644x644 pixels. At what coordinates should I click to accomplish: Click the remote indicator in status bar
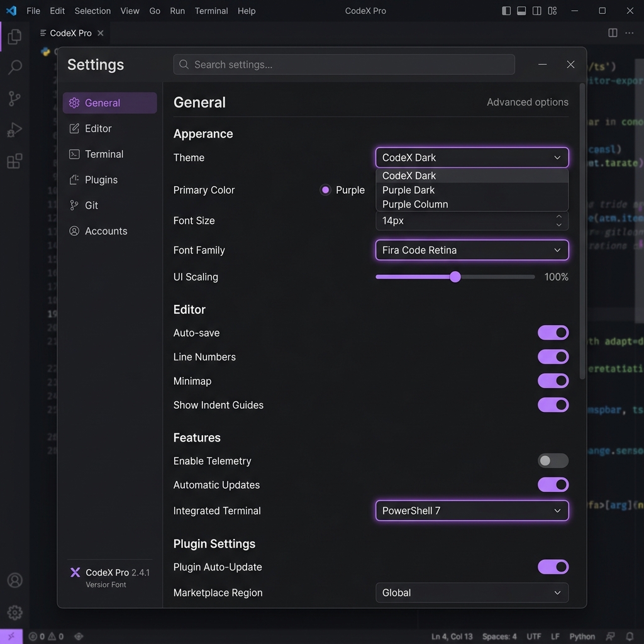coord(11,636)
